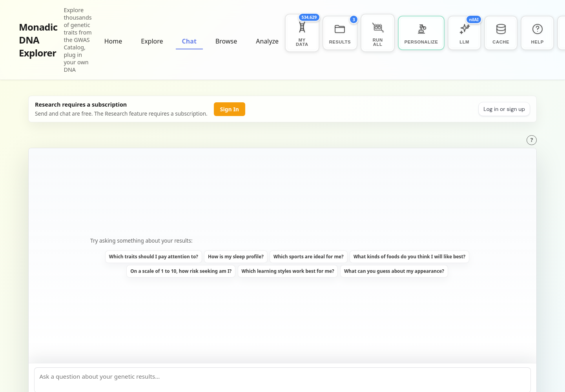Viewport: 565px width, 392px height.
Task: Click 'Research requires a subscription' heading
Action: [x=81, y=105]
